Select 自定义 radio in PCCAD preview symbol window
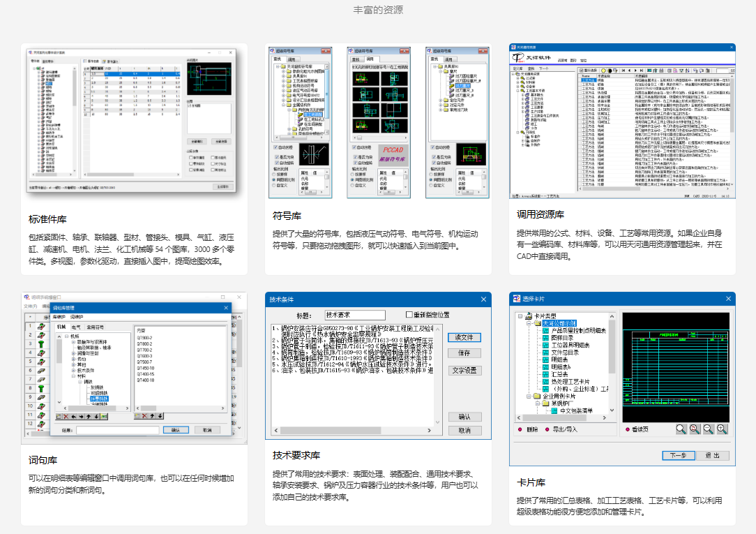Screen dimensions: 756x534 [352, 185]
